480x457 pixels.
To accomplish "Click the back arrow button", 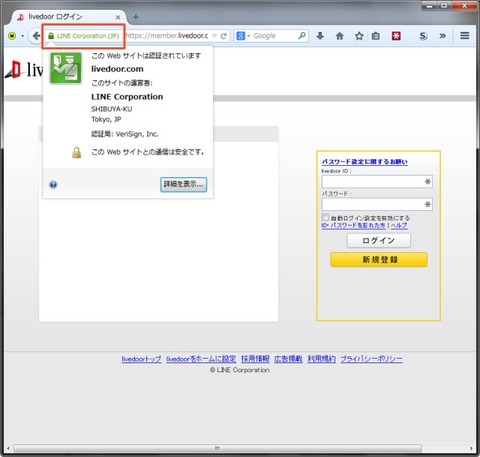I will pyautogui.click(x=36, y=36).
